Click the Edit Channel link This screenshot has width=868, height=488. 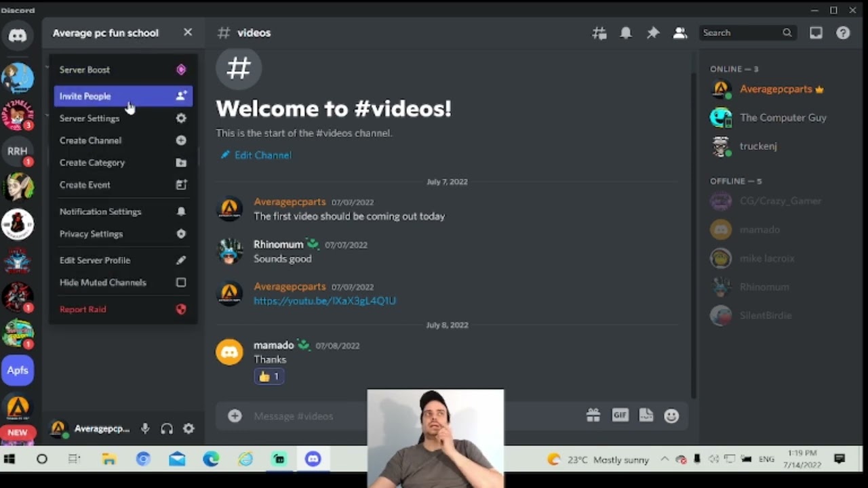[x=256, y=155]
